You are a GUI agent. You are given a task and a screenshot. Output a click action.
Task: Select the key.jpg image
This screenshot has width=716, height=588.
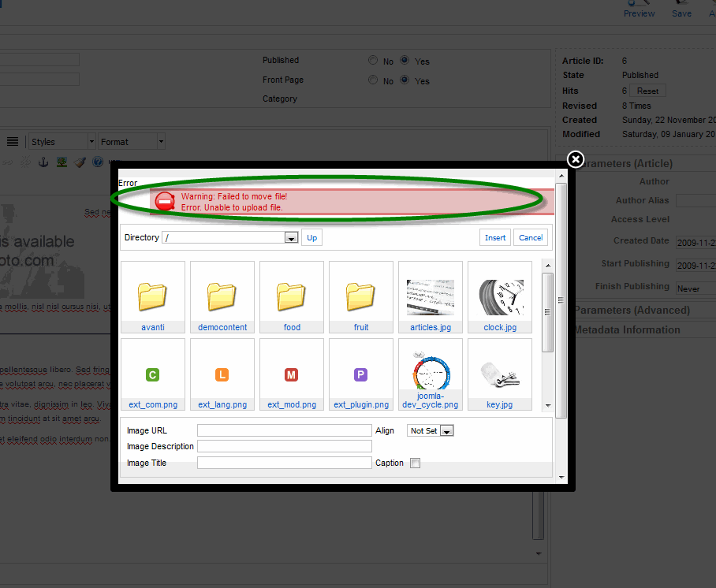click(501, 374)
